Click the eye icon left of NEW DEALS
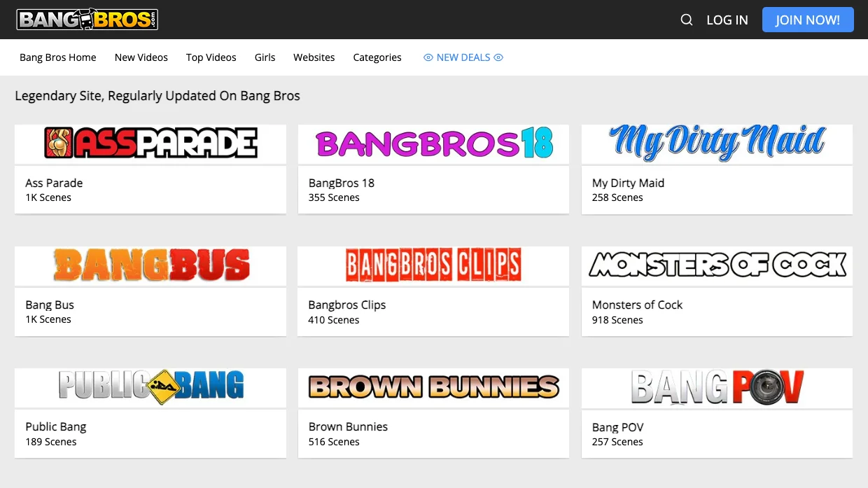Viewport: 868px width, 488px height. (428, 58)
